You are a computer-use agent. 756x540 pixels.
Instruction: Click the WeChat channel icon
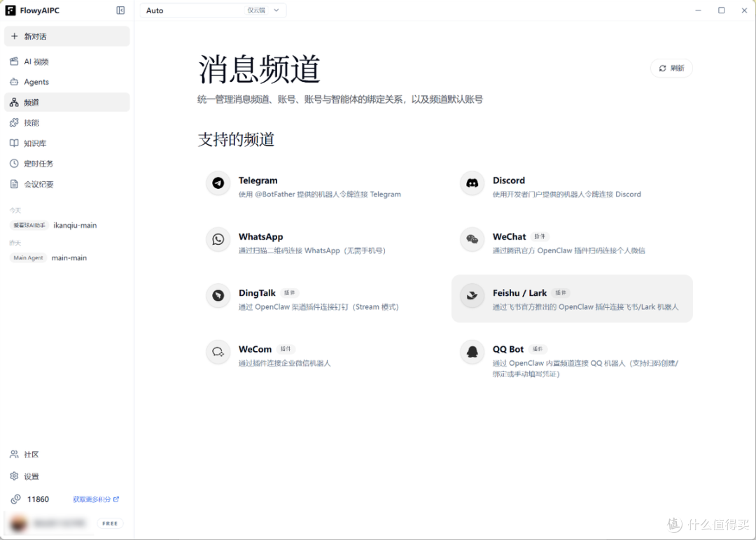(472, 239)
